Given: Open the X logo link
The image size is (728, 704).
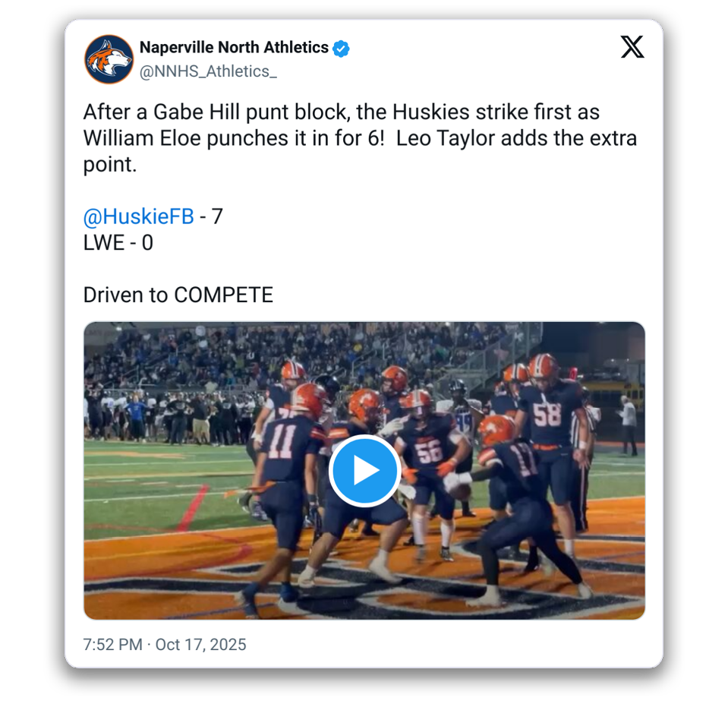Looking at the screenshot, I should tap(632, 48).
